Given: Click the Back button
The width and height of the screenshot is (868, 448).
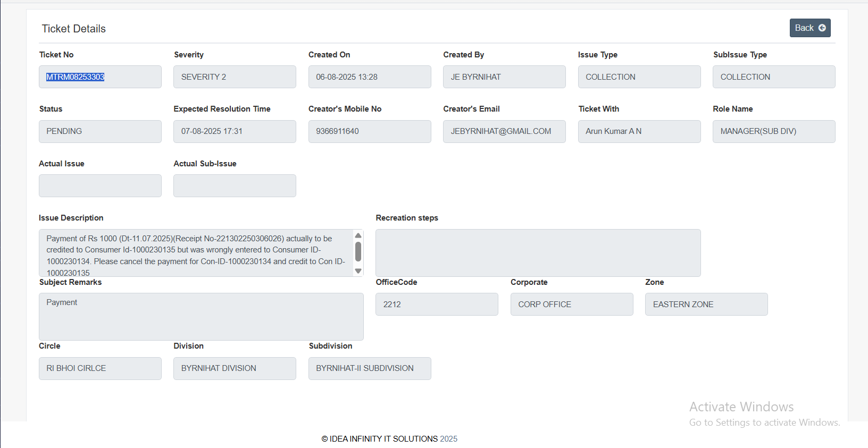Looking at the screenshot, I should (809, 28).
